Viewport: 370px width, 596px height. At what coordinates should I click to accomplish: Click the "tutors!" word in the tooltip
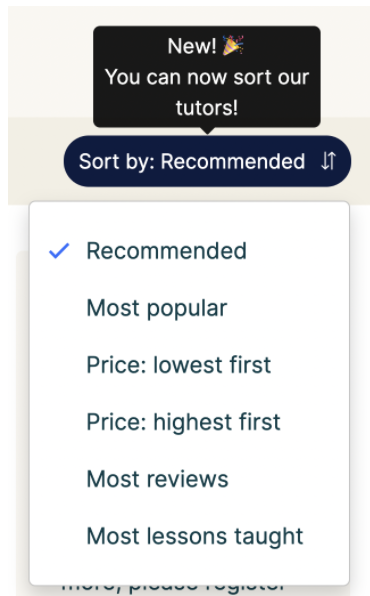coord(207,108)
